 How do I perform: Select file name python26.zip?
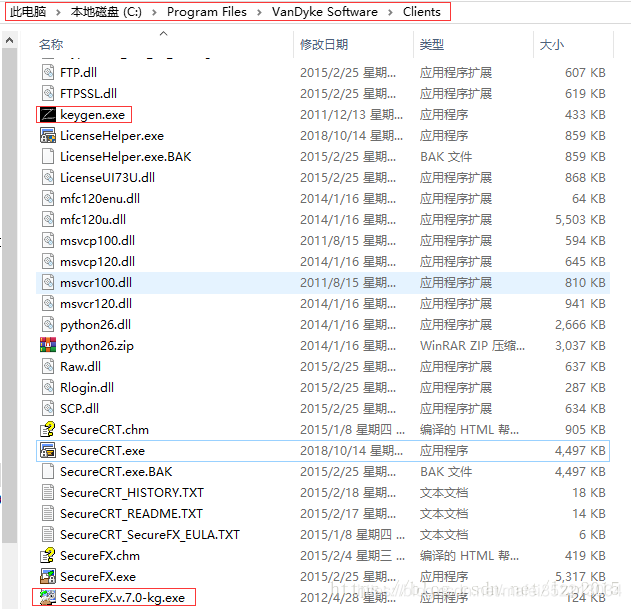[x=97, y=346]
